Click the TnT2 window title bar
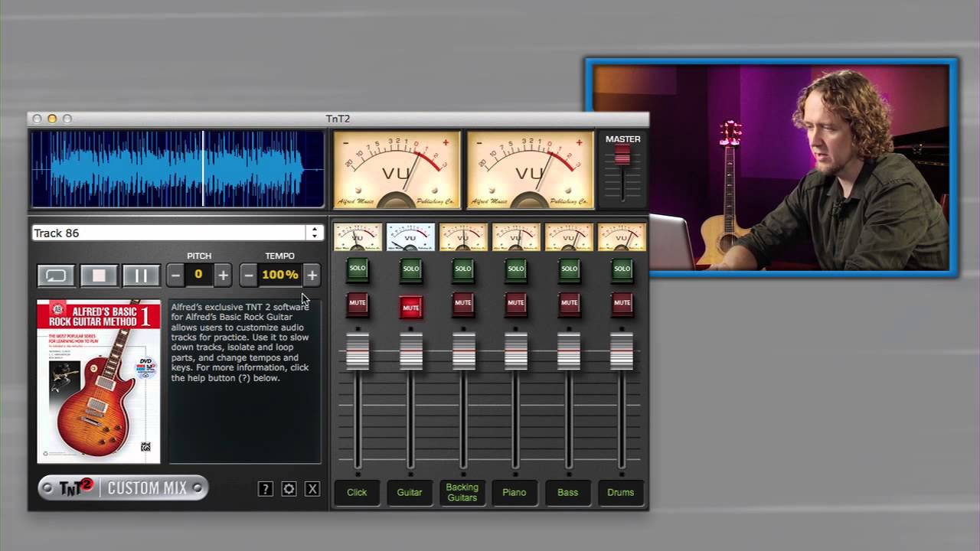Screen dimensions: 980x551 [x=338, y=119]
